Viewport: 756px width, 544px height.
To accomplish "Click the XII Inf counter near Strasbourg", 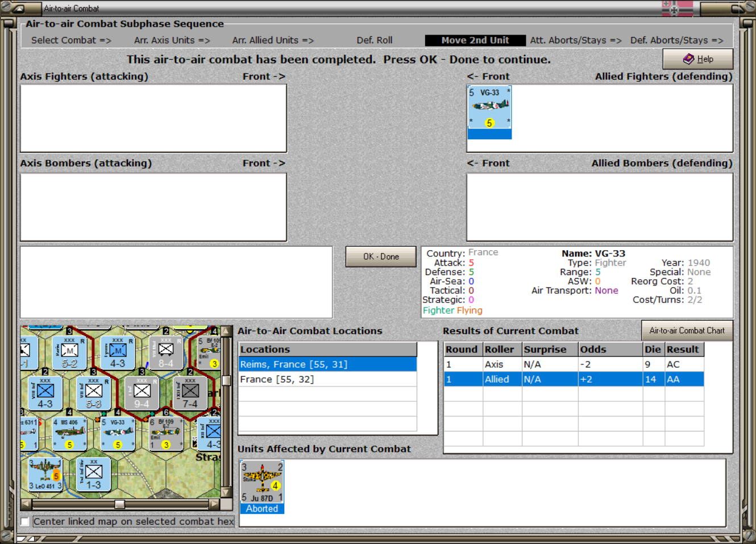I will 210,434.
